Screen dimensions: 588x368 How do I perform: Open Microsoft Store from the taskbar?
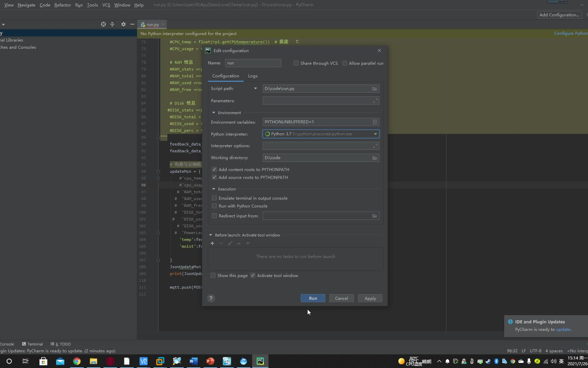point(43,361)
